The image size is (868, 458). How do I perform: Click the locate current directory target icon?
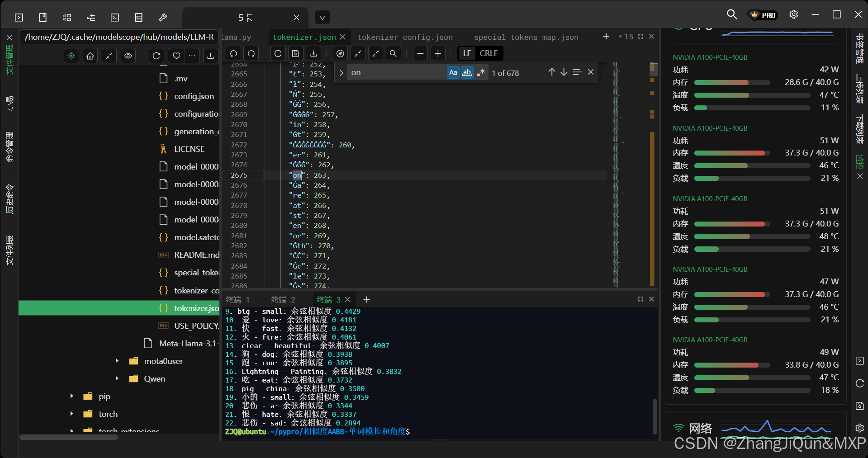point(71,56)
